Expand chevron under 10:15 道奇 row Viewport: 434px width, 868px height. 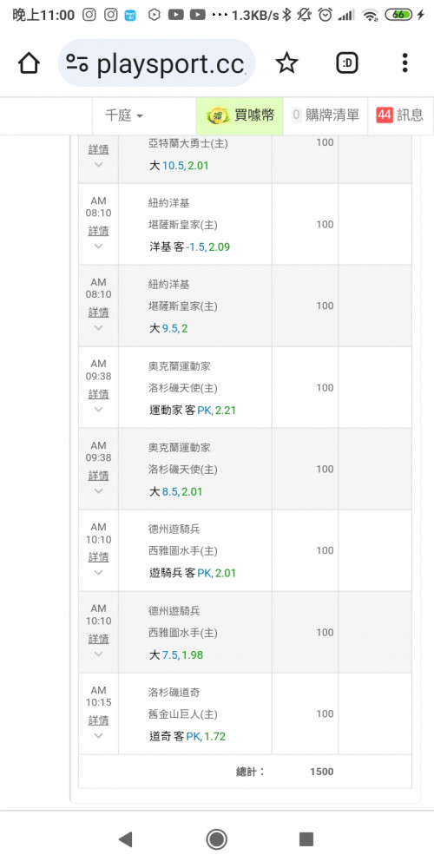tap(99, 736)
